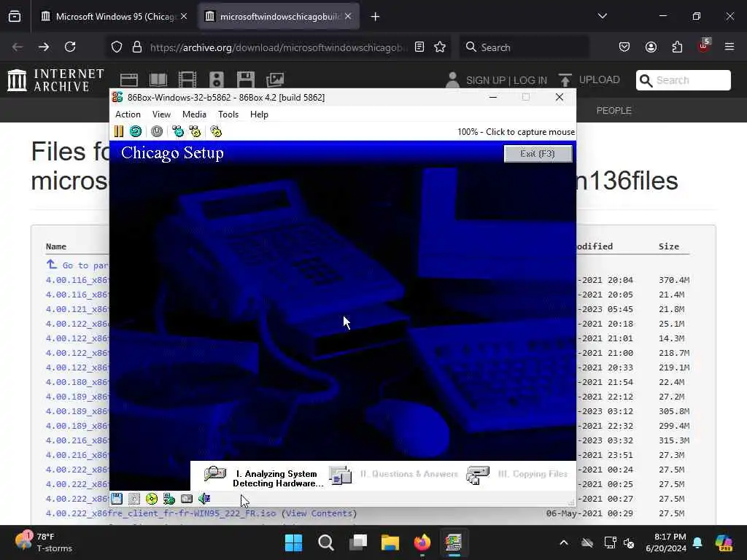Click the 86Box taskbar icon
The width and height of the screenshot is (747, 560).
pyautogui.click(x=454, y=542)
